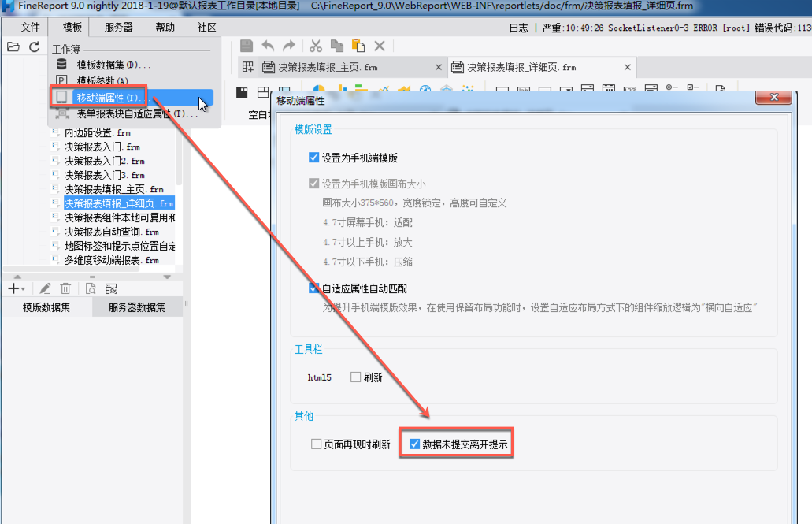This screenshot has width=812, height=524.
Task: Click the refresh icon in the file panel
Action: [x=34, y=47]
